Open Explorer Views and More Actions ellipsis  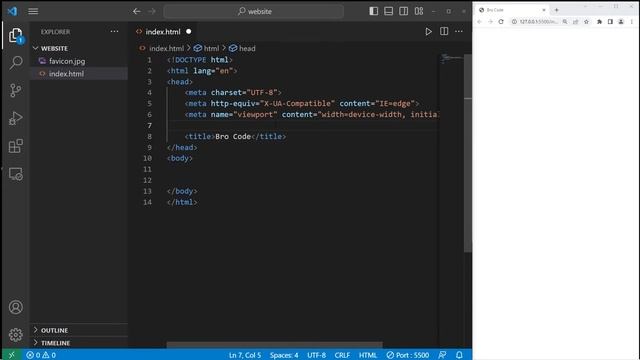pos(114,31)
